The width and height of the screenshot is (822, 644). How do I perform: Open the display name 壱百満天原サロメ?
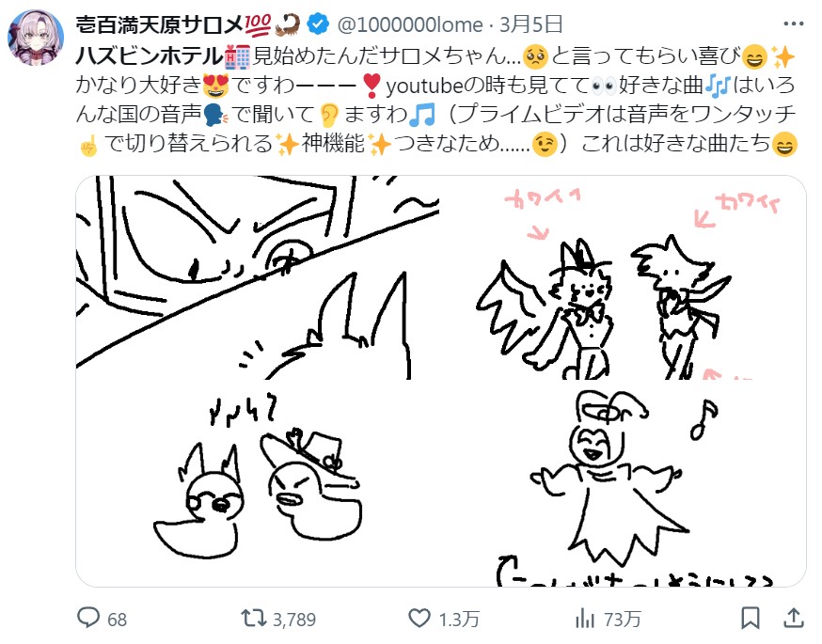[x=159, y=24]
